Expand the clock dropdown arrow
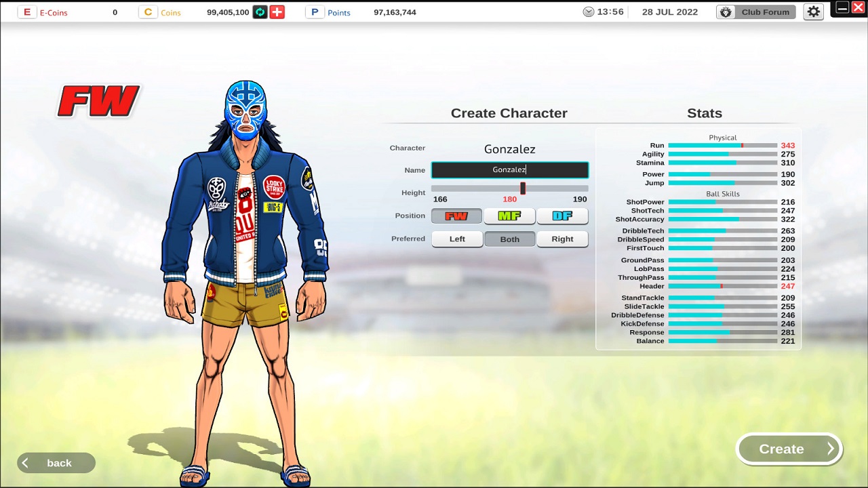This screenshot has width=868, height=488. coord(588,12)
